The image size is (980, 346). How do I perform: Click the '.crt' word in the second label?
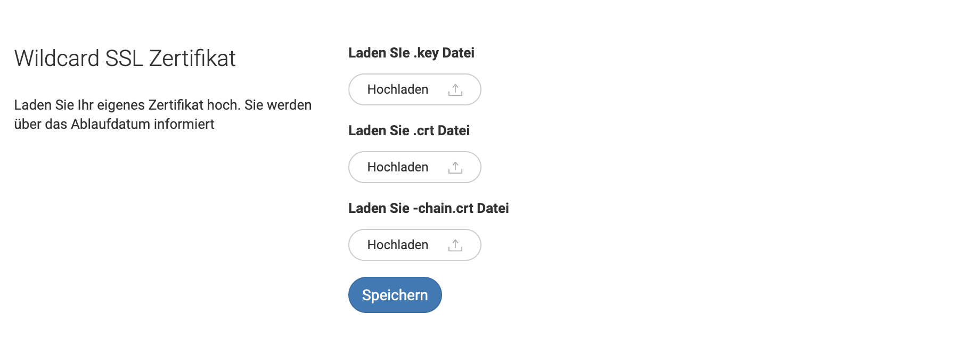[423, 130]
